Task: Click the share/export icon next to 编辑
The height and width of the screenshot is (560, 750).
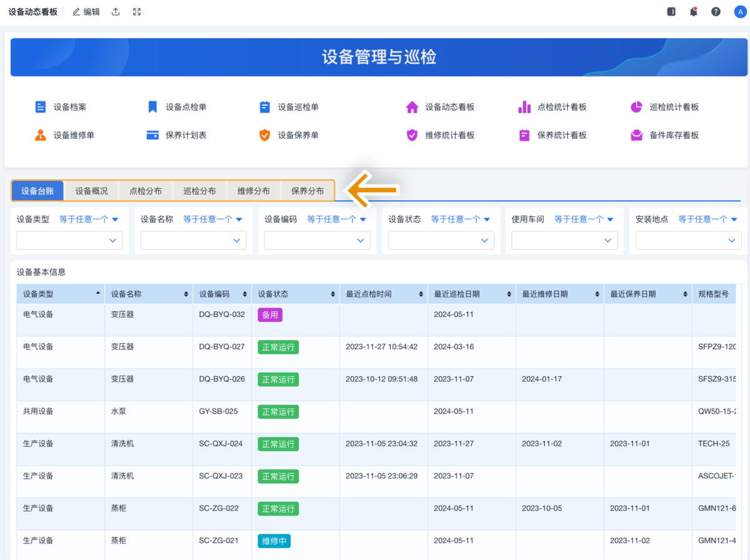Action: pyautogui.click(x=116, y=11)
